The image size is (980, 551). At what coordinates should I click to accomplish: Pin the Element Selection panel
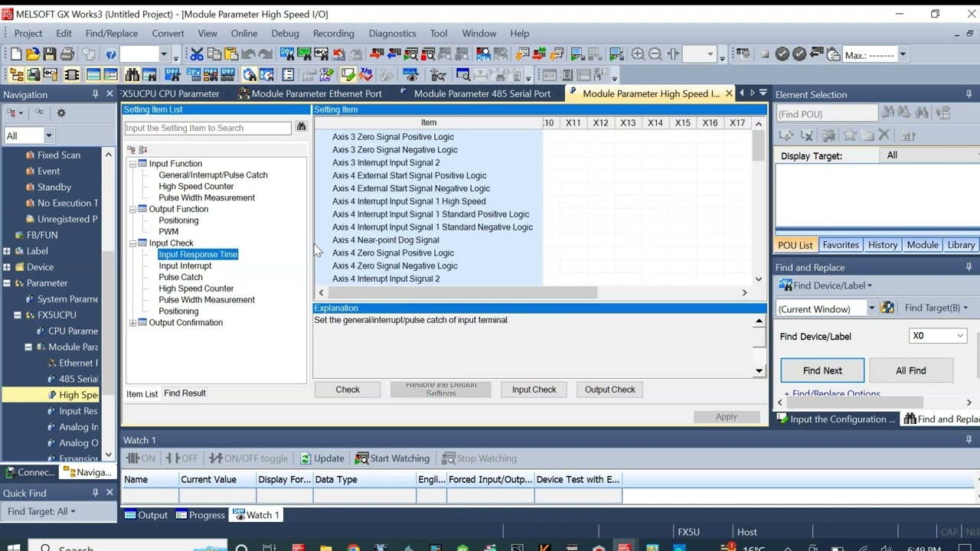(969, 94)
